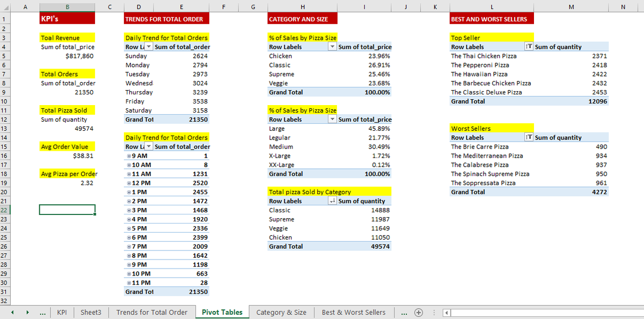Select BEST AND WORST SELLERS header cell
Screen dimensions: 644x319
tap(492, 19)
